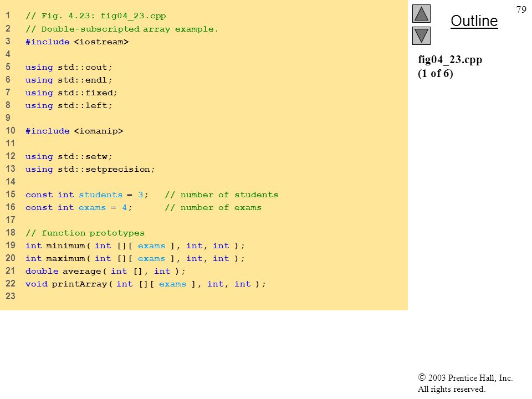This screenshot has width=532, height=399.
Task: Click the int minimum prototype line
Action: tap(135, 245)
